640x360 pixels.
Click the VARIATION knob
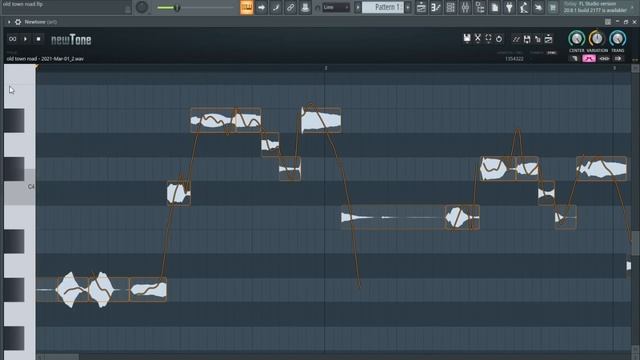[x=597, y=39]
